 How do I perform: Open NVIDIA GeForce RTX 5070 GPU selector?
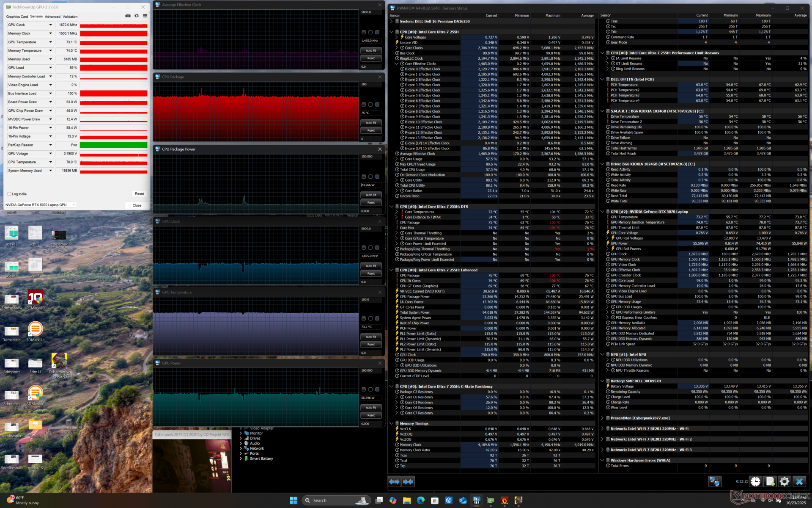coord(40,205)
